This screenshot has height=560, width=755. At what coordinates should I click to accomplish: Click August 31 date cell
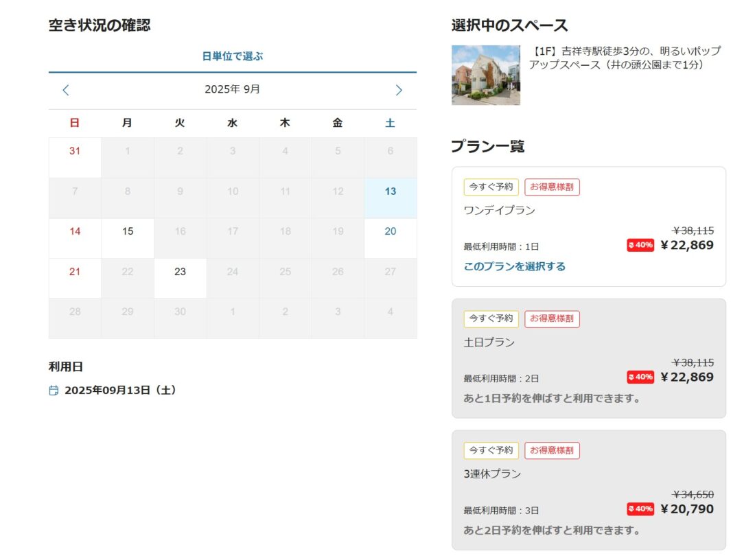pos(75,151)
